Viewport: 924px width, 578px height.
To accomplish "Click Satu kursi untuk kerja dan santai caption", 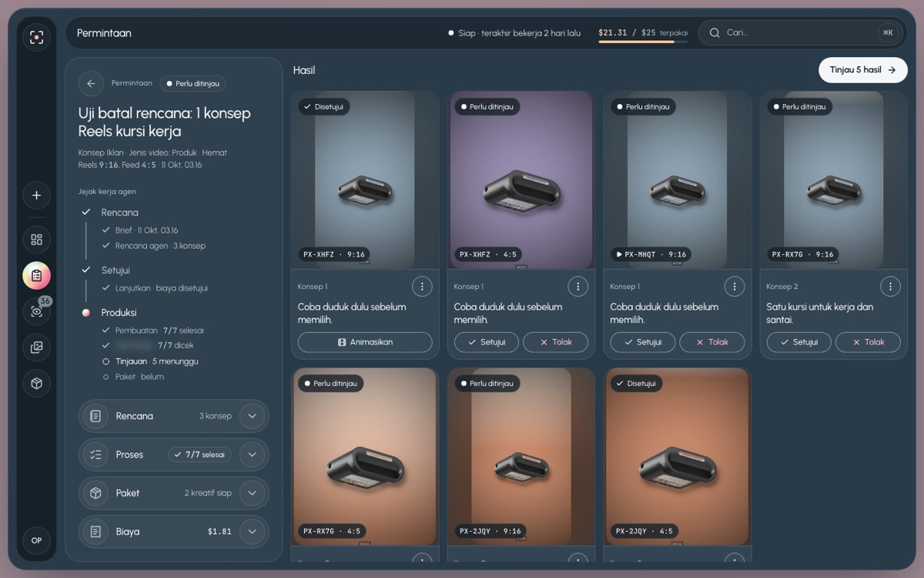I will click(820, 313).
